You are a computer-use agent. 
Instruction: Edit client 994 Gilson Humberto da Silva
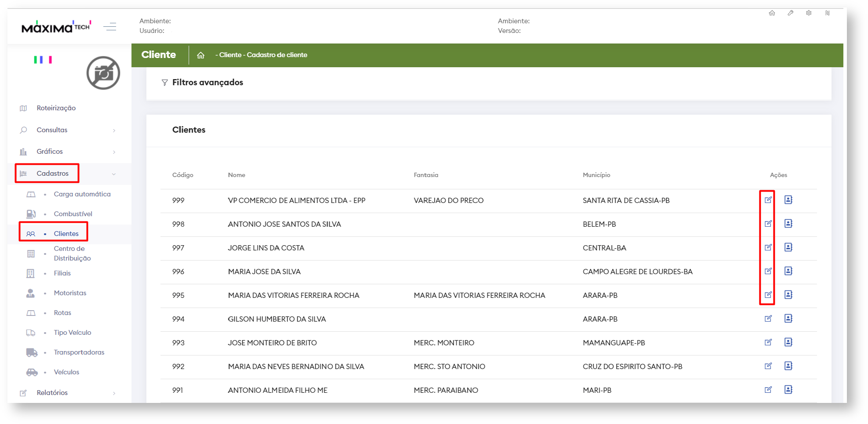tap(768, 319)
